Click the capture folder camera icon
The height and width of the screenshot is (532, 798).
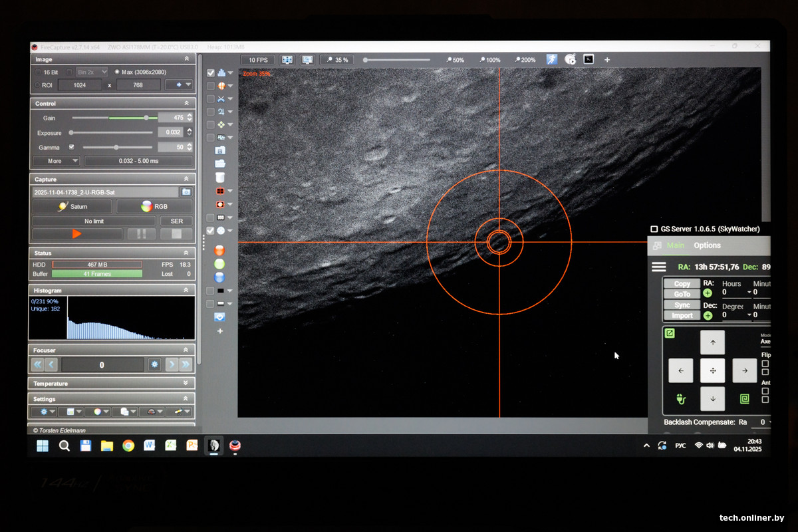tap(186, 192)
